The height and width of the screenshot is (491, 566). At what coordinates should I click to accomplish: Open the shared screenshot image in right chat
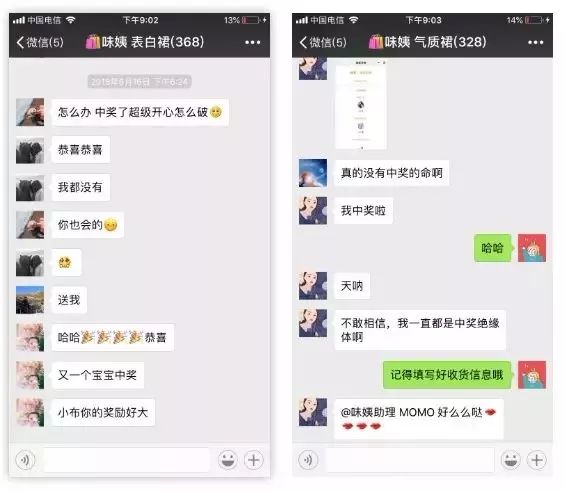tap(361, 105)
